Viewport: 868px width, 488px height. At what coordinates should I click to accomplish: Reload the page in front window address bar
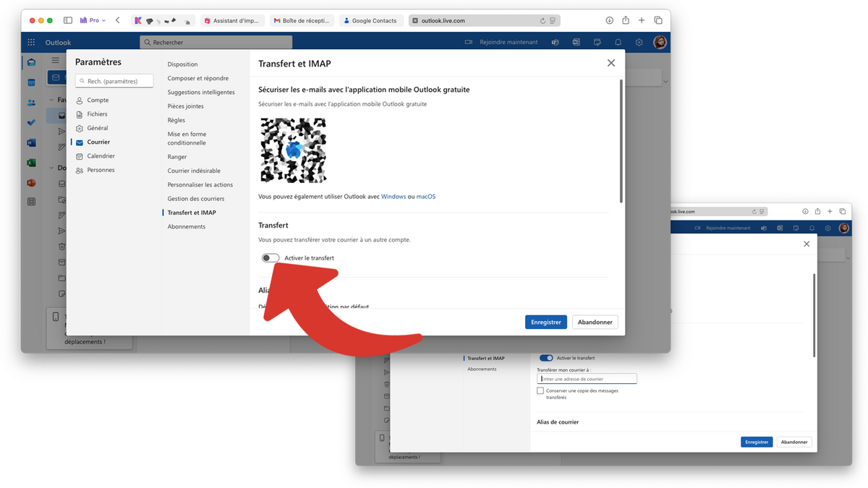[x=542, y=21]
